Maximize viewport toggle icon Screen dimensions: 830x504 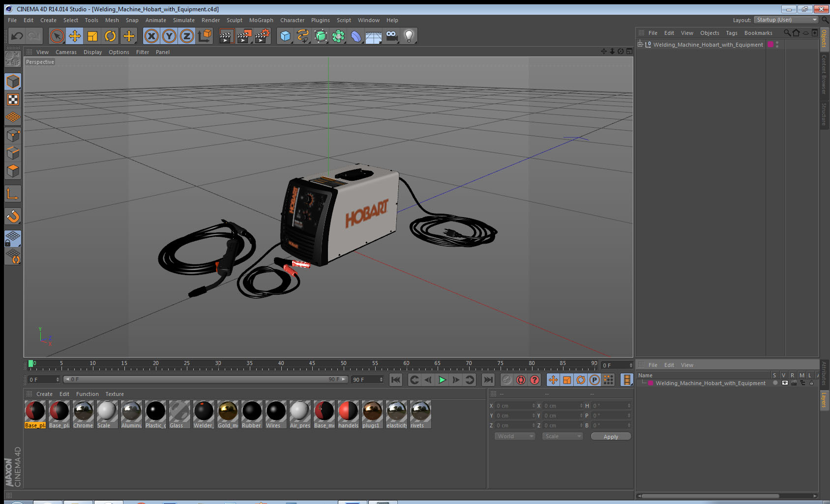coord(629,52)
